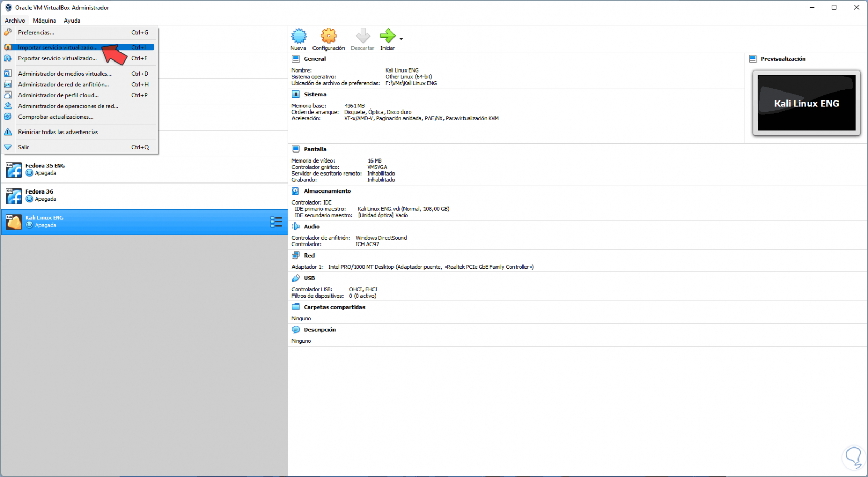Click the General section icon
The image size is (868, 477).
click(x=296, y=59)
